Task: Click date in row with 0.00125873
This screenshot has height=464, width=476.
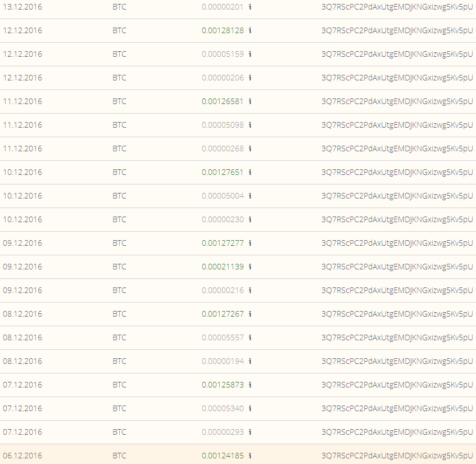Action: coord(22,385)
